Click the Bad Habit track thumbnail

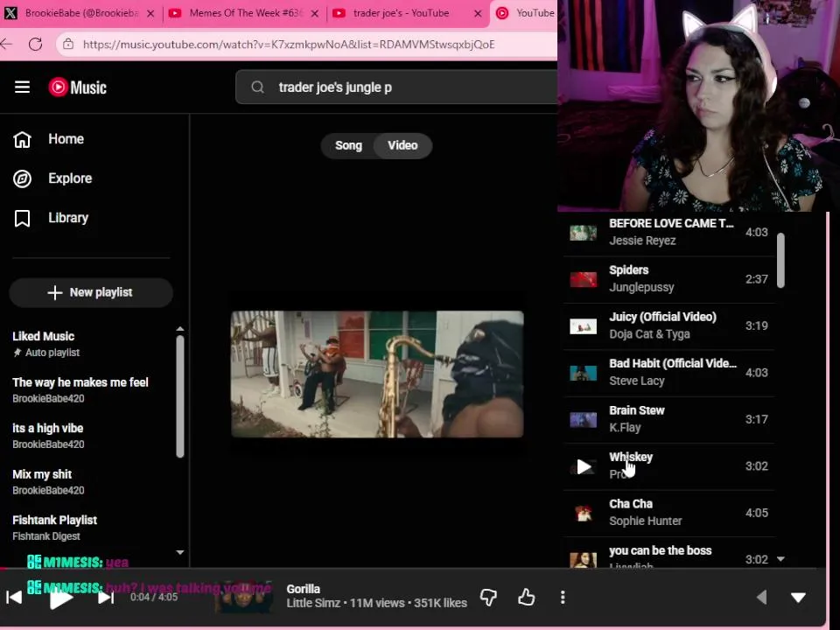pyautogui.click(x=584, y=373)
